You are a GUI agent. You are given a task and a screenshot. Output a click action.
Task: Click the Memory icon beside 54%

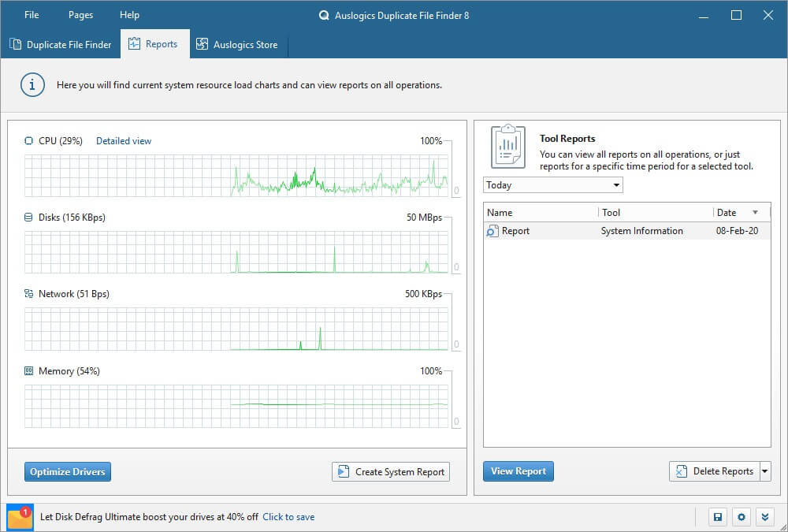tap(29, 370)
